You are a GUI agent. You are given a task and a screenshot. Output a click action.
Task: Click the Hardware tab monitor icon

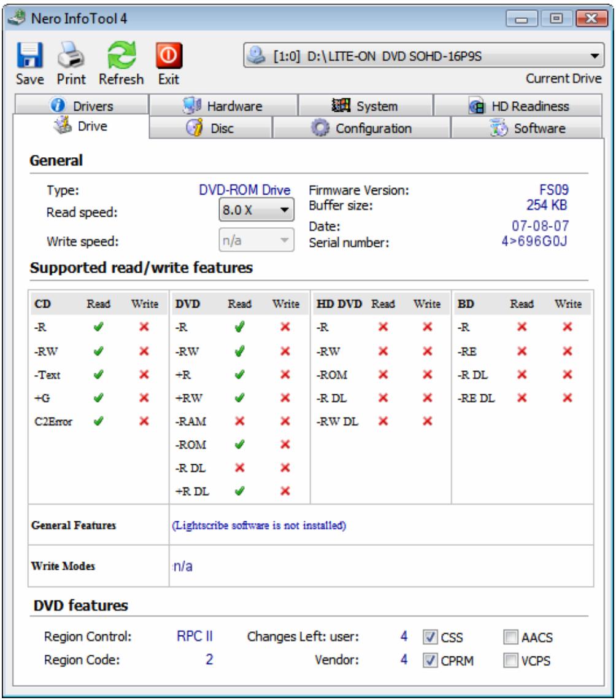coord(192,106)
